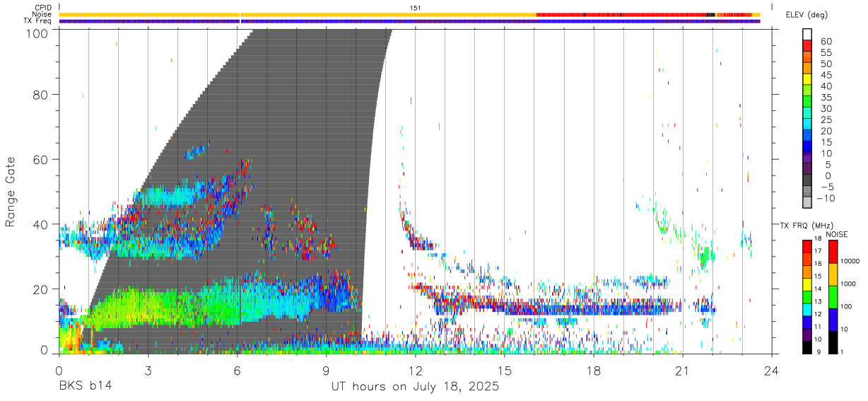Click noise legend label 10000

point(851,260)
